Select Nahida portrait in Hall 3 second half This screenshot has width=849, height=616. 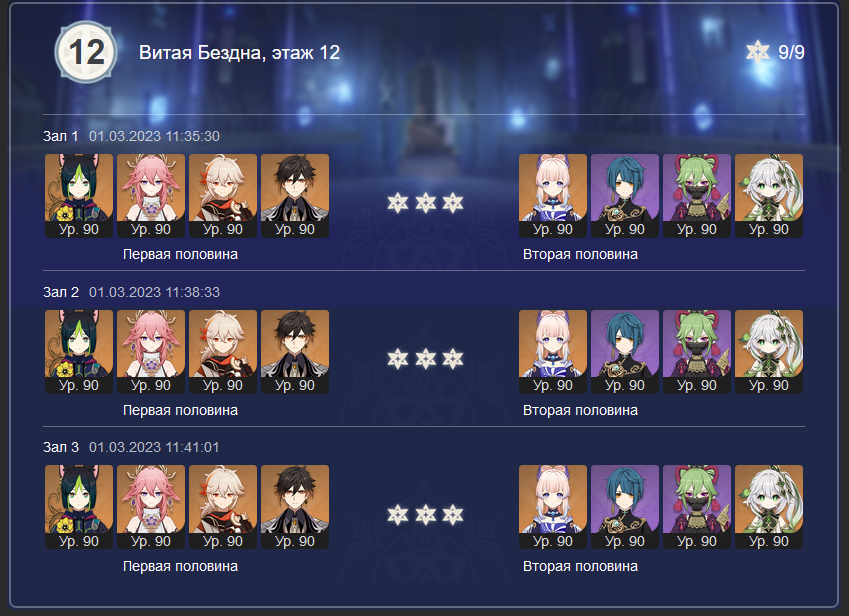769,507
